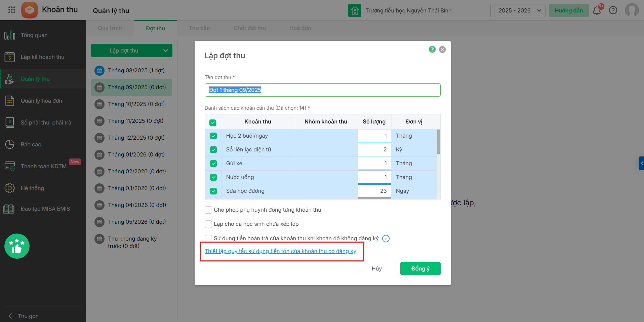Switch to the Quy trình tab
The width and height of the screenshot is (644, 322).
110,28
